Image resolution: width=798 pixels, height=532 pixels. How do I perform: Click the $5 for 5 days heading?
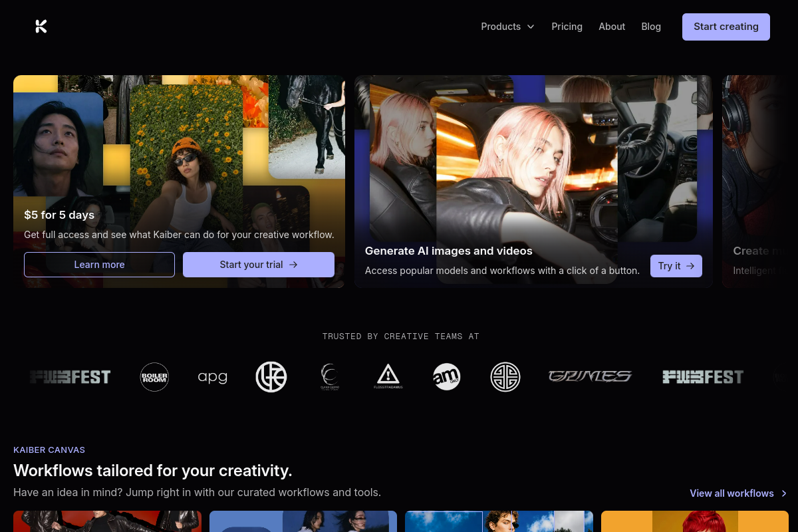pyautogui.click(x=59, y=215)
